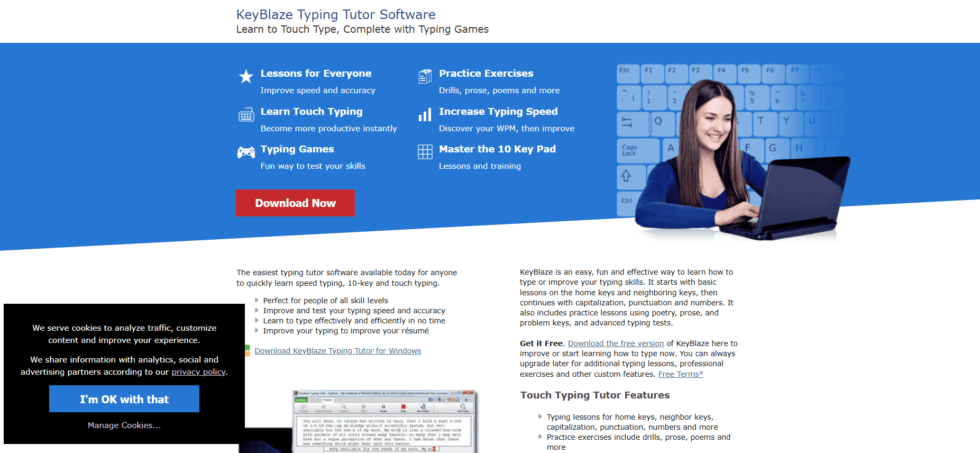Click the Touch Typing Tutor Features heading
Image resolution: width=980 pixels, height=453 pixels.
(x=594, y=395)
